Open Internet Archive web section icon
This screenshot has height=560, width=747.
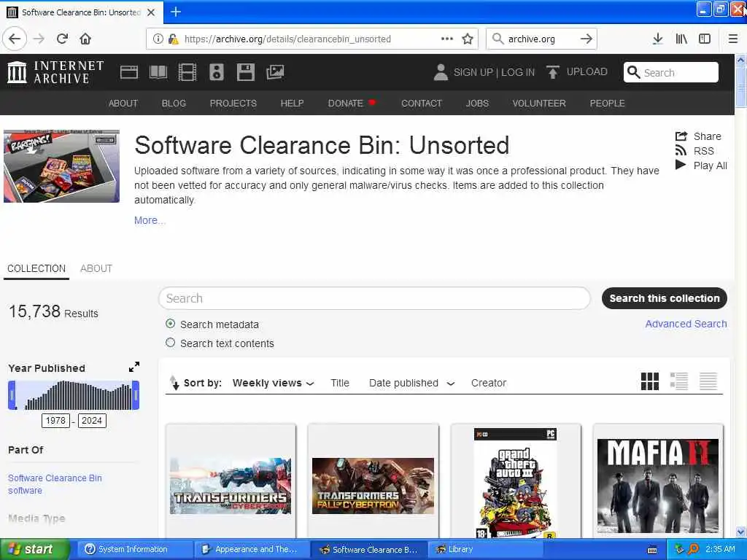[128, 72]
